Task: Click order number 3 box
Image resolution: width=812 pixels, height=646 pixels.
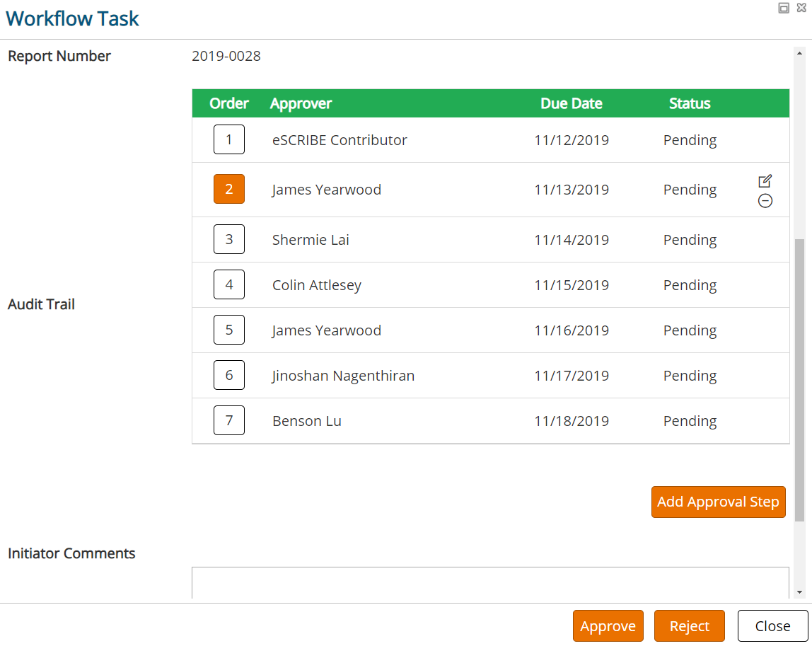Action: [x=229, y=239]
